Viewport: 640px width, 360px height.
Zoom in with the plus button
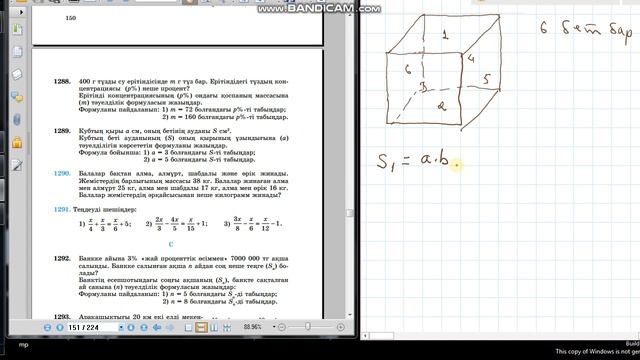pos(341,327)
